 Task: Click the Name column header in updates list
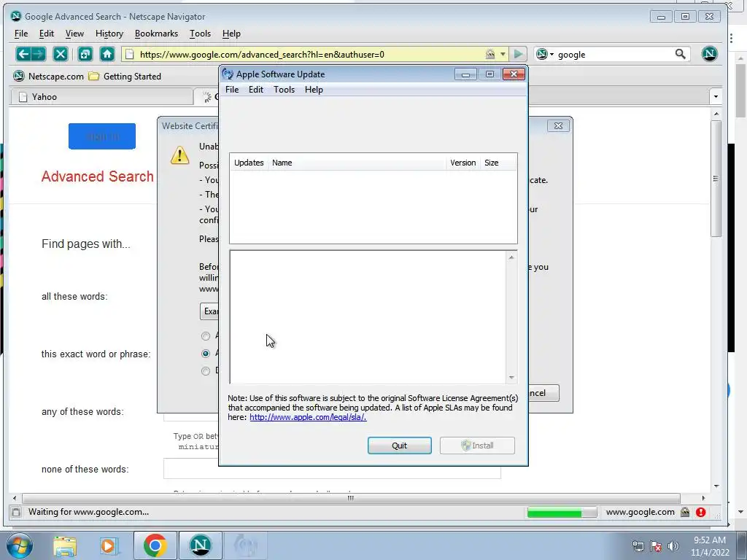(357, 163)
